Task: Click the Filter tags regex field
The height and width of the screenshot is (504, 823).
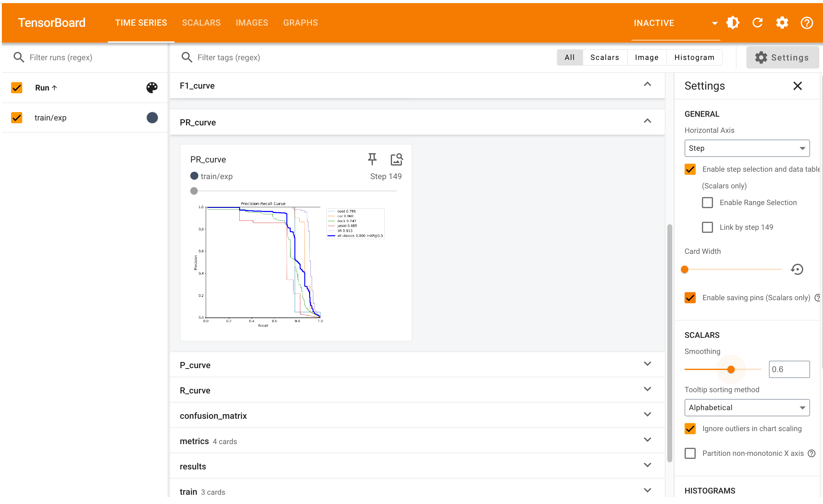Action: click(x=229, y=57)
